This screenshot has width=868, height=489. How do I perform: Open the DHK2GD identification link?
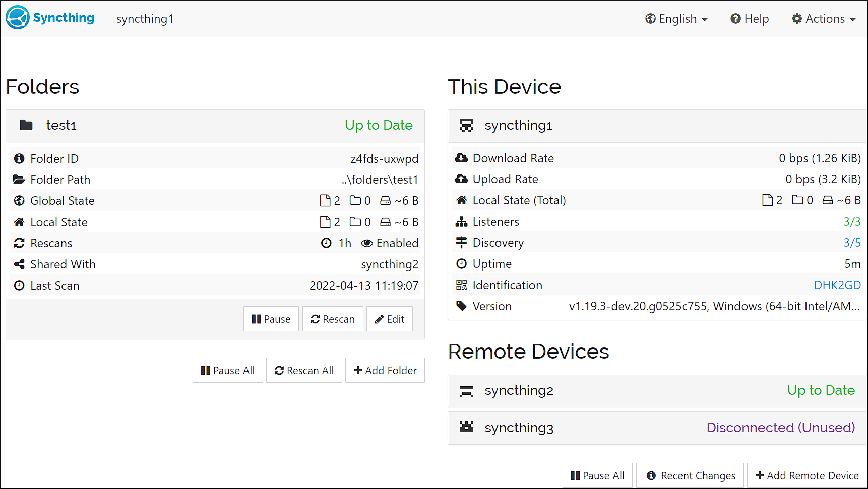pos(837,285)
